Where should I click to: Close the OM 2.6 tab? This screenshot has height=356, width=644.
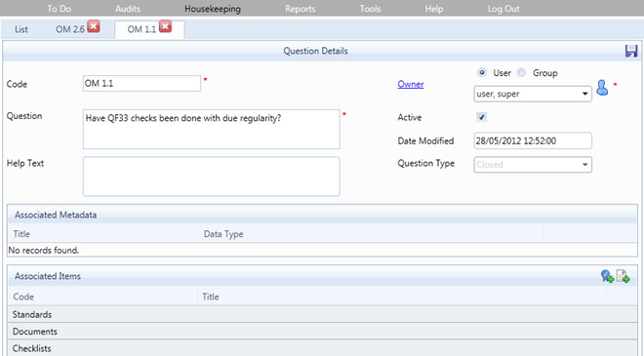coord(94,26)
